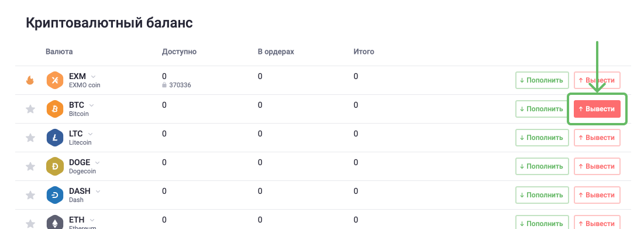Image resolution: width=644 pixels, height=229 pixels.
Task: Click the Dogecoin logo icon
Action: (x=55, y=166)
